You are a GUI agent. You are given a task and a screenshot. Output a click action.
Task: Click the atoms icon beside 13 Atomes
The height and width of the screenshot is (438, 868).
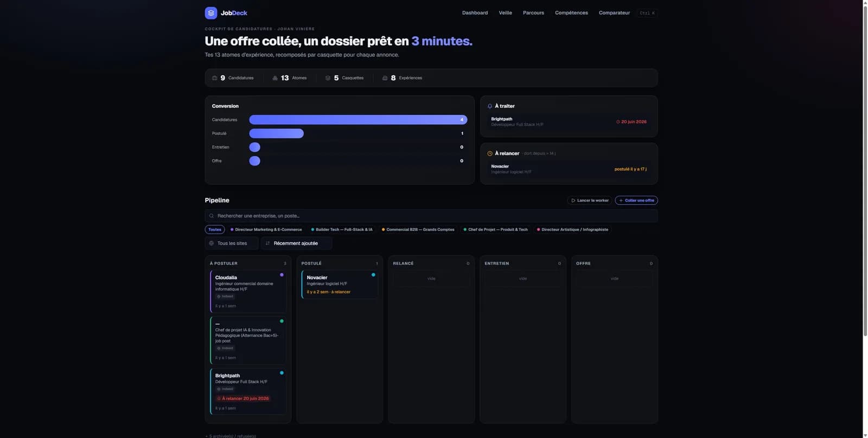click(275, 78)
